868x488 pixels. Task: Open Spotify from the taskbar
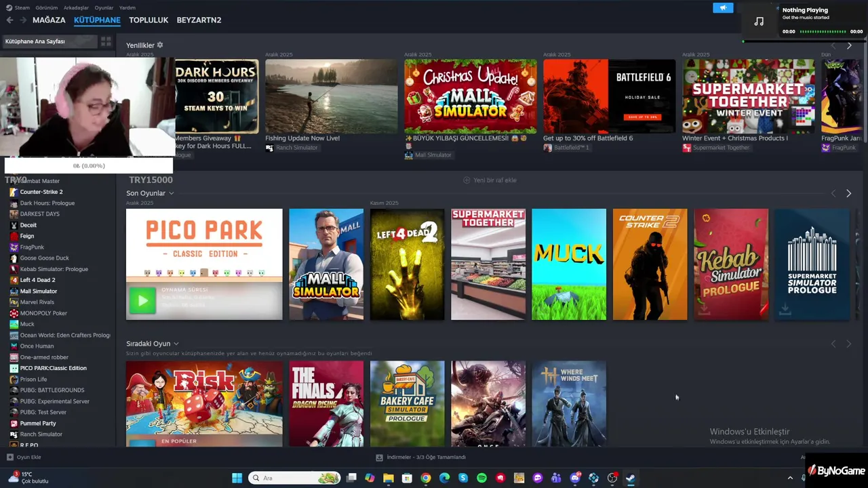(x=481, y=478)
